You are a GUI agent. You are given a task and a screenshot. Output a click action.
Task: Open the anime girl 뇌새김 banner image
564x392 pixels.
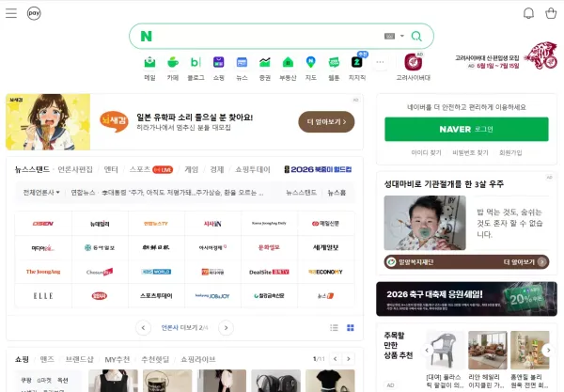[x=48, y=122]
